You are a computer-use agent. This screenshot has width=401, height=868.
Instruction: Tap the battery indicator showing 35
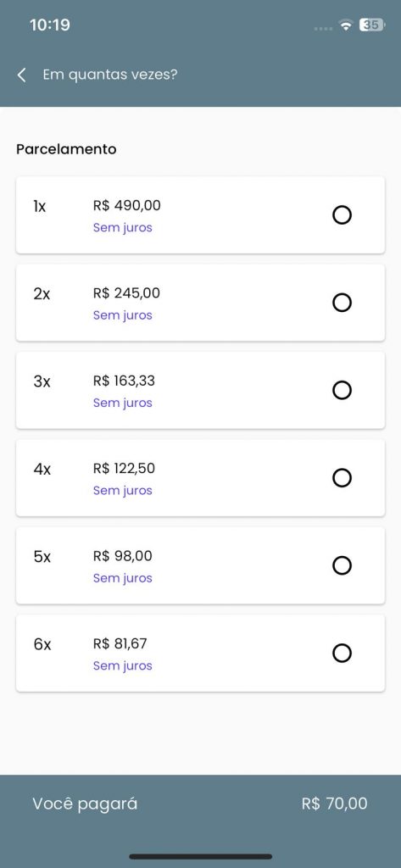click(371, 25)
